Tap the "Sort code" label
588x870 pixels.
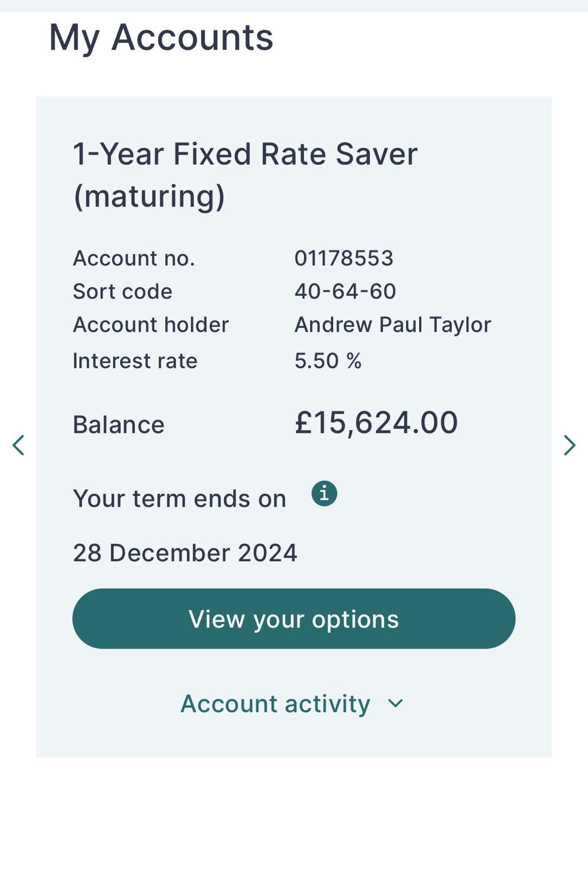click(x=122, y=291)
